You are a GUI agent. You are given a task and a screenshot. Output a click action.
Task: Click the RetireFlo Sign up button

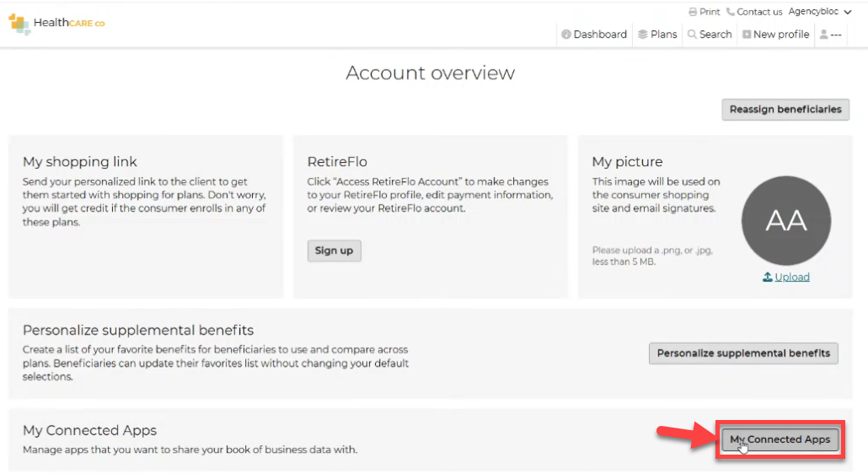tap(334, 250)
